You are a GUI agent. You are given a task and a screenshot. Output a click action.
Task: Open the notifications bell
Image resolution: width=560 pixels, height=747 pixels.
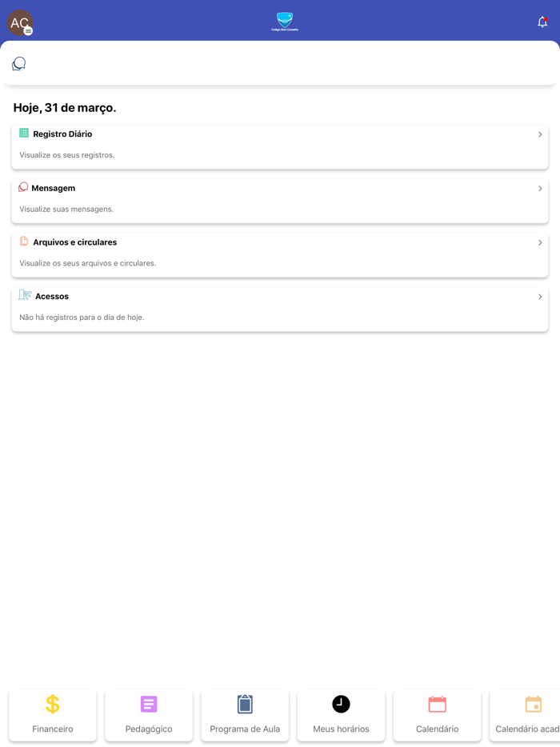[542, 22]
